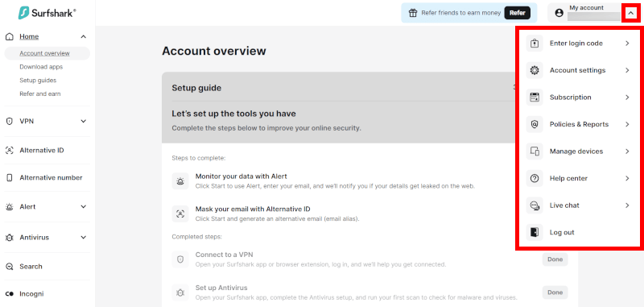Click 'Set up Antivirus' step title

pos(221,288)
